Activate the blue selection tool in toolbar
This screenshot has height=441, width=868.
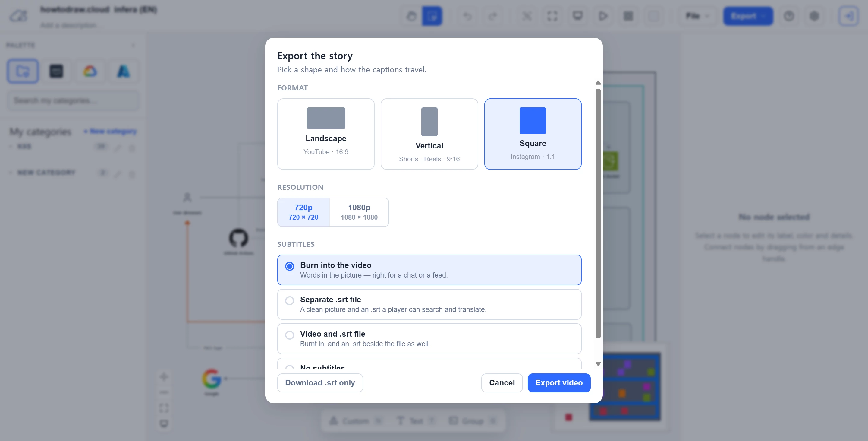432,16
